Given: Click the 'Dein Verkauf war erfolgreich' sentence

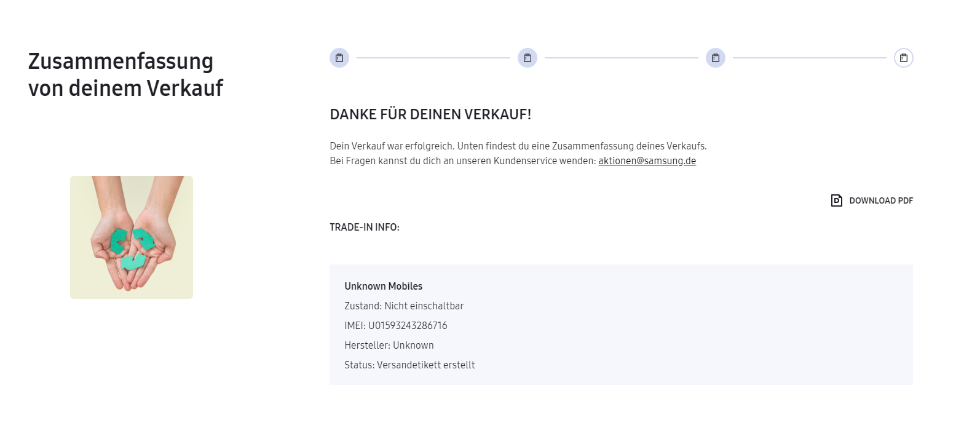Looking at the screenshot, I should [x=518, y=146].
